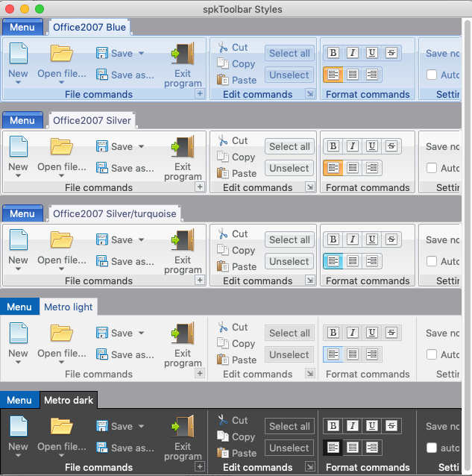The height and width of the screenshot is (476, 472).
Task: Toggle Underline in Silver/turquoise Format commands
Action: coord(372,239)
